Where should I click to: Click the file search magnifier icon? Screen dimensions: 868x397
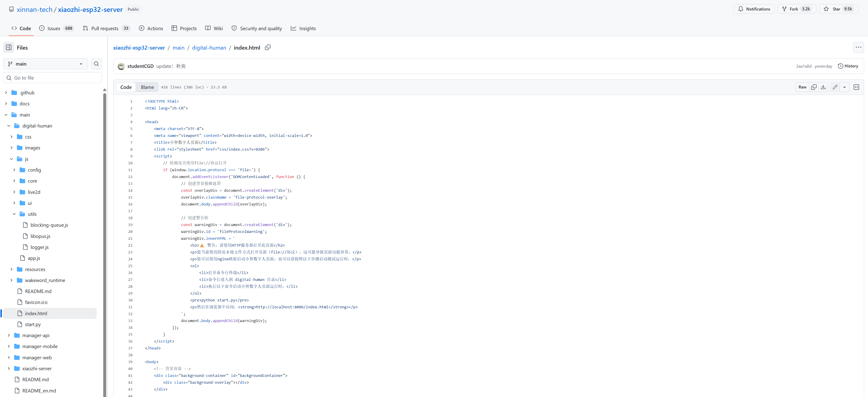(x=96, y=64)
